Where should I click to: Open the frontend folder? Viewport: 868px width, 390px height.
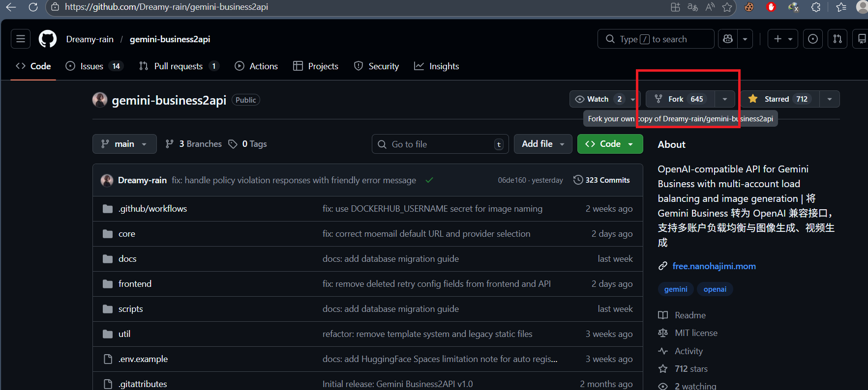(x=135, y=284)
